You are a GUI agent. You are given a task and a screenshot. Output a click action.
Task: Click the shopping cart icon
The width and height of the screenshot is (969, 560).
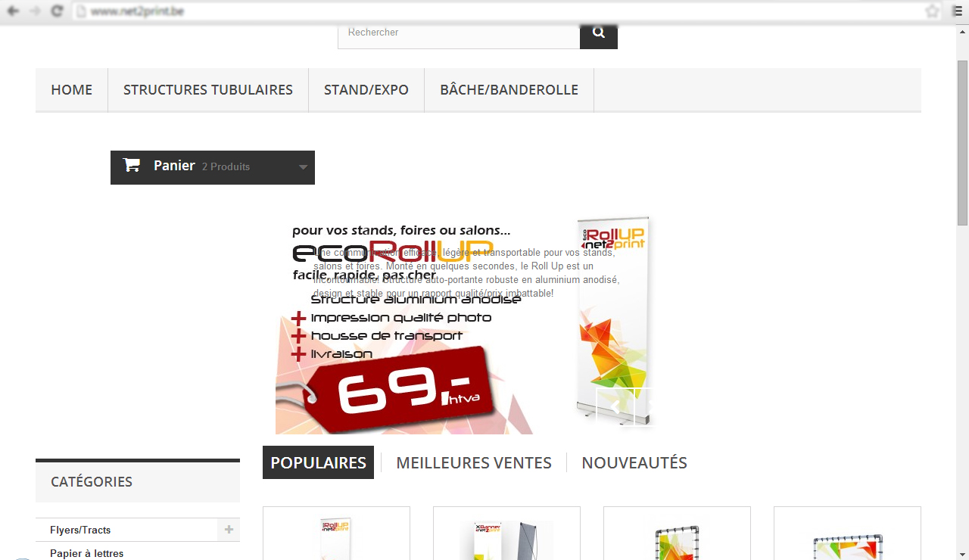[x=132, y=165]
